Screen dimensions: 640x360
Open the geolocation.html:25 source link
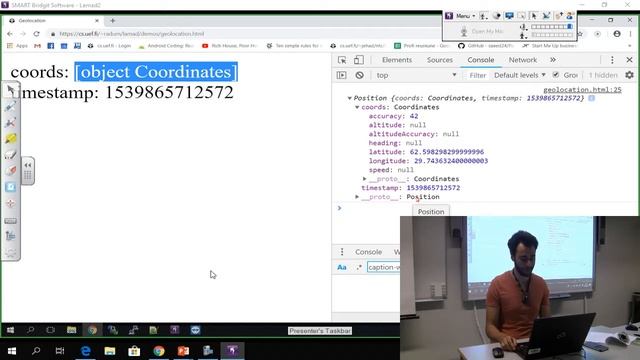582,89
